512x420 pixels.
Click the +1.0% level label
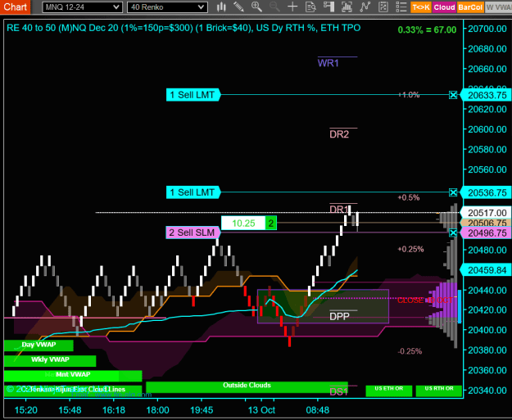(x=409, y=95)
